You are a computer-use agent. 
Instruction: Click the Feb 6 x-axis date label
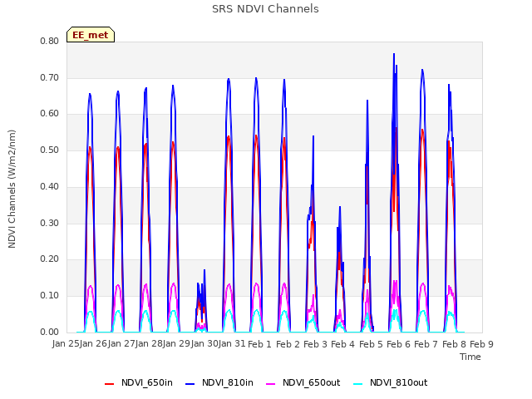[398, 344]
